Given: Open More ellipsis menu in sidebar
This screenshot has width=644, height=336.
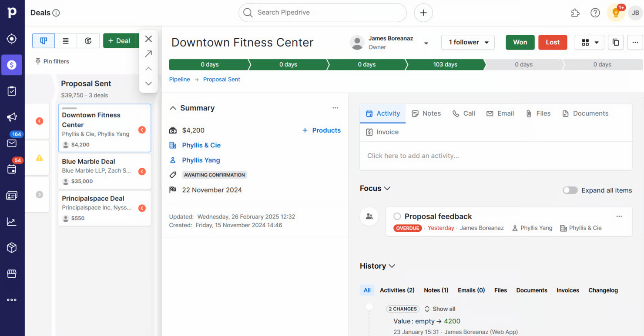Looking at the screenshot, I should 12,300.
